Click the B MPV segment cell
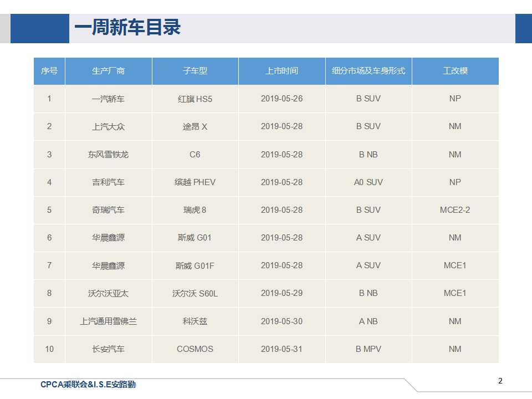The height and width of the screenshot is (399, 532). (369, 349)
